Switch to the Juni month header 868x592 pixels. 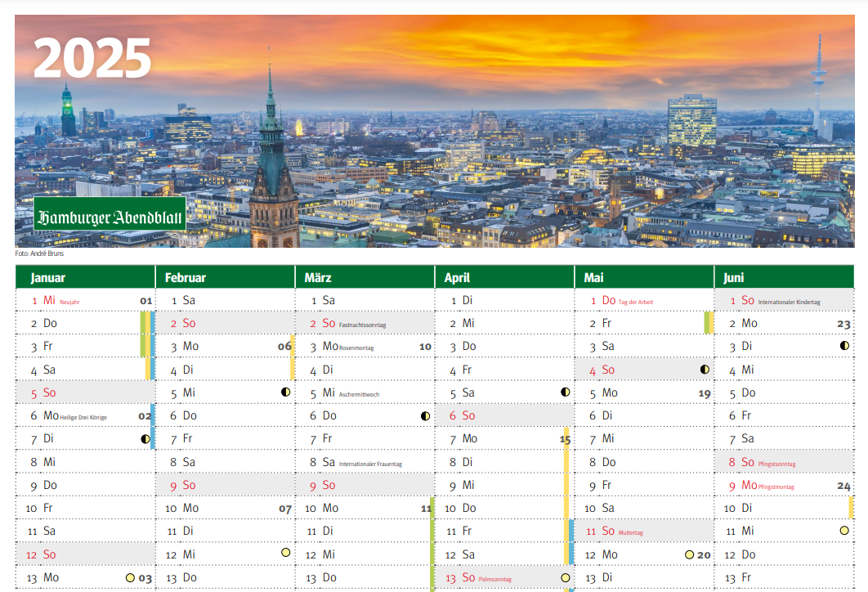(733, 278)
